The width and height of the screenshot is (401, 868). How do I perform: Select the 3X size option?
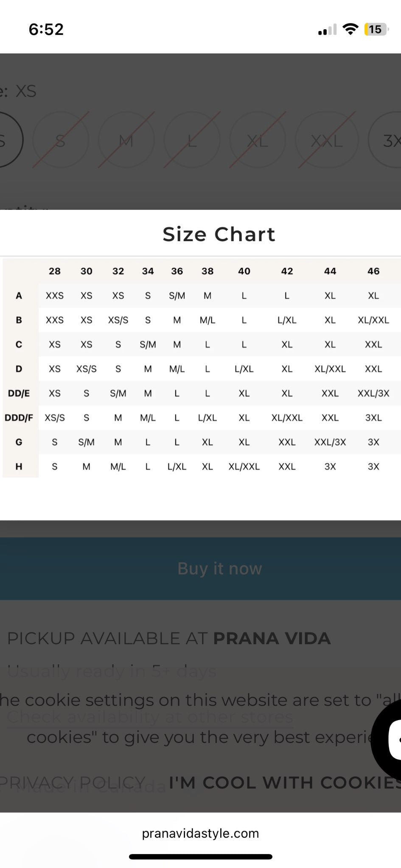(389, 140)
